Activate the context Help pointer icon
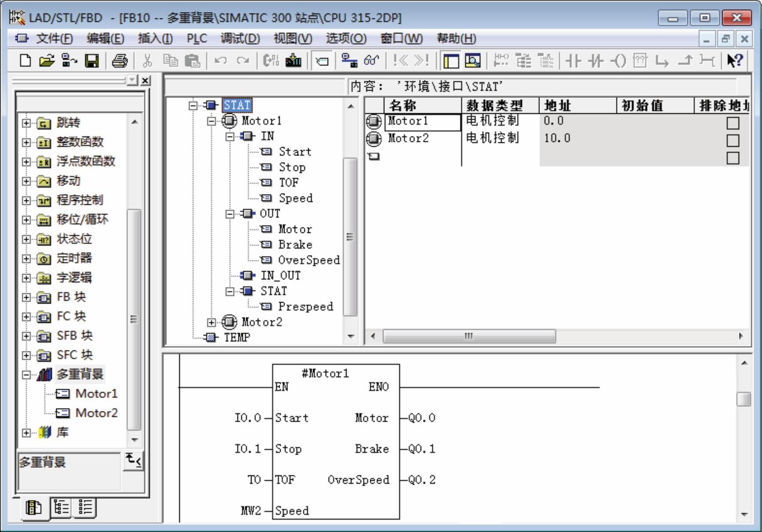 point(735,61)
